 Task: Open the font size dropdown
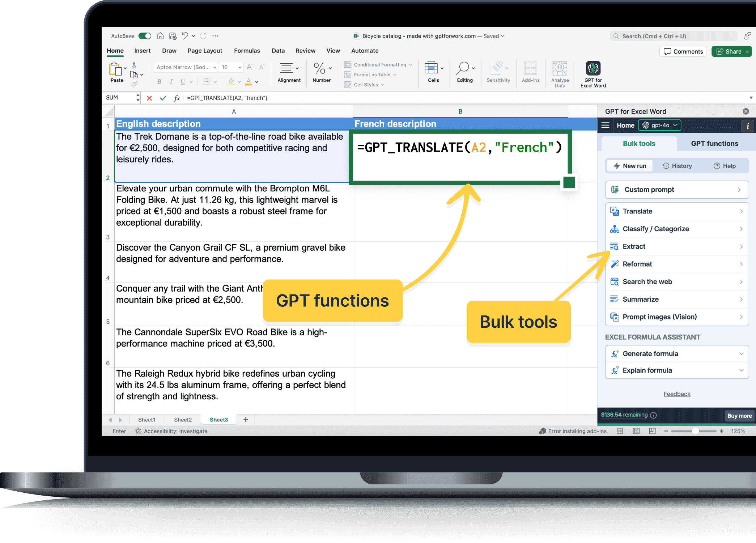[239, 67]
